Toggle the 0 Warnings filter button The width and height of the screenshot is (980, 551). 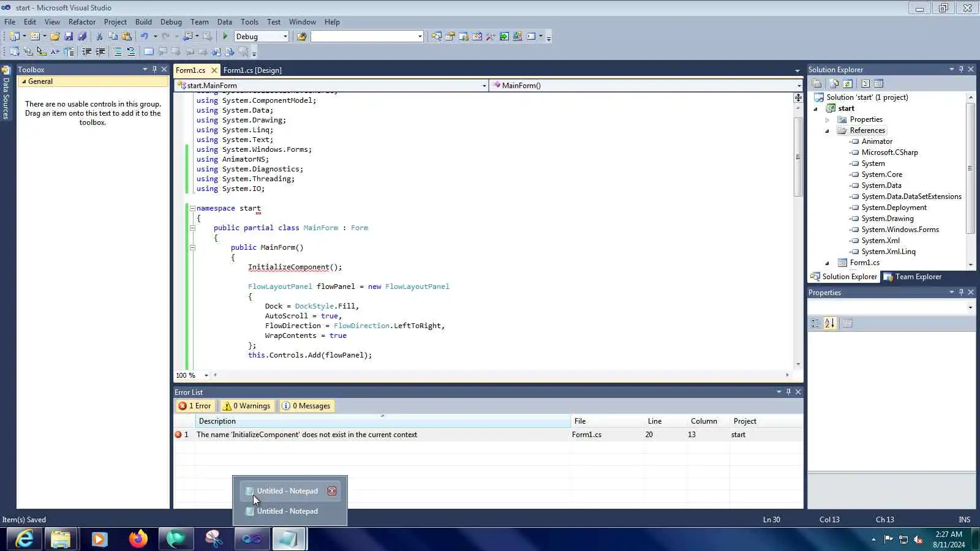246,406
